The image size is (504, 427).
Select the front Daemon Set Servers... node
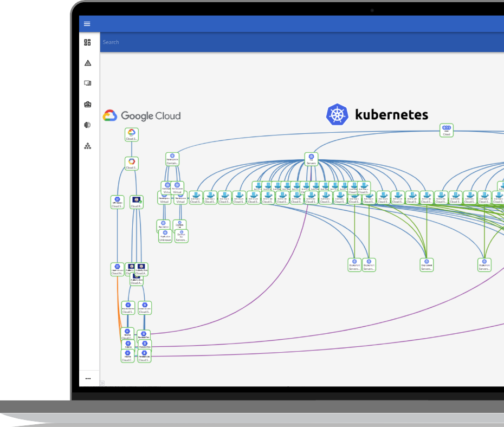click(x=182, y=236)
